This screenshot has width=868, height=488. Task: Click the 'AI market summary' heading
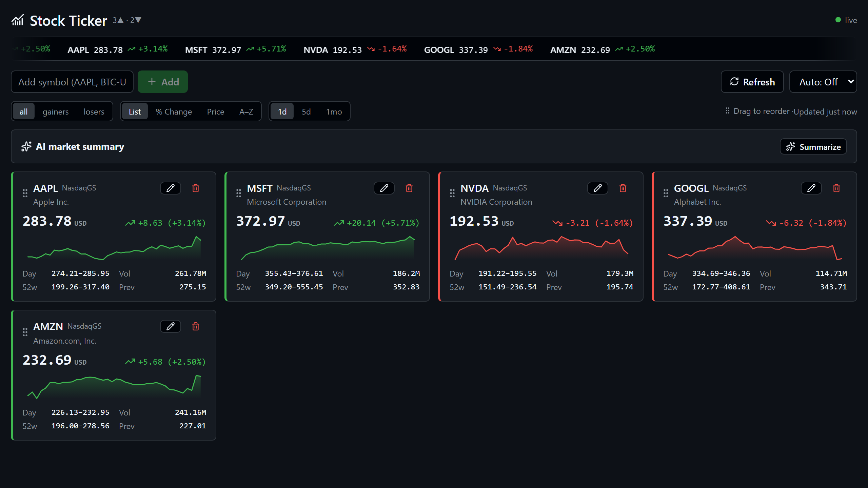pos(80,146)
